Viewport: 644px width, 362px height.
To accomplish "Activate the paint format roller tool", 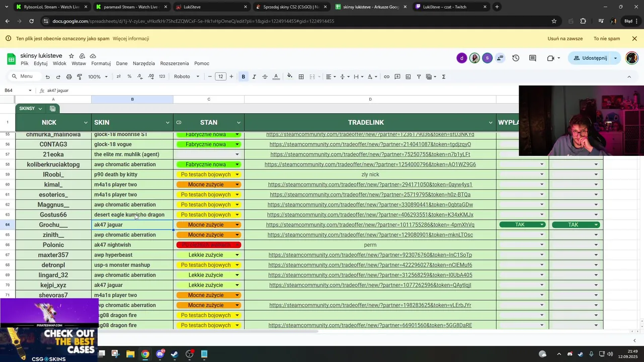I will tap(79, 77).
